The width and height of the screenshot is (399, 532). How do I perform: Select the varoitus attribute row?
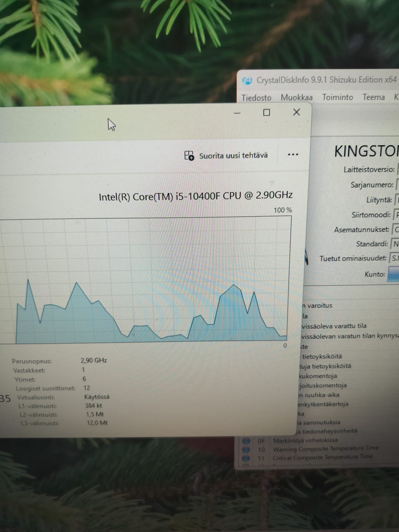coord(350,305)
